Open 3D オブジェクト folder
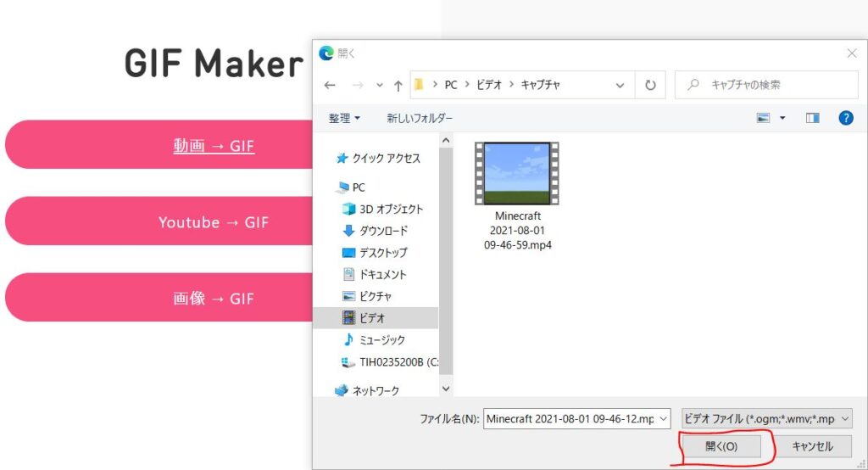Viewport: 868px width, 470px height. pyautogui.click(x=391, y=209)
